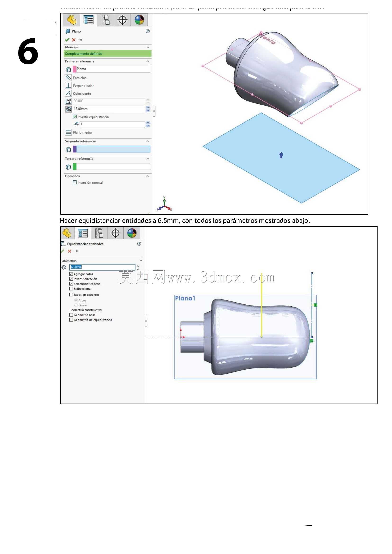Open FeatureManager tab in Equidistanciar entidades panel
This screenshot has width=392, height=554.
67,233
